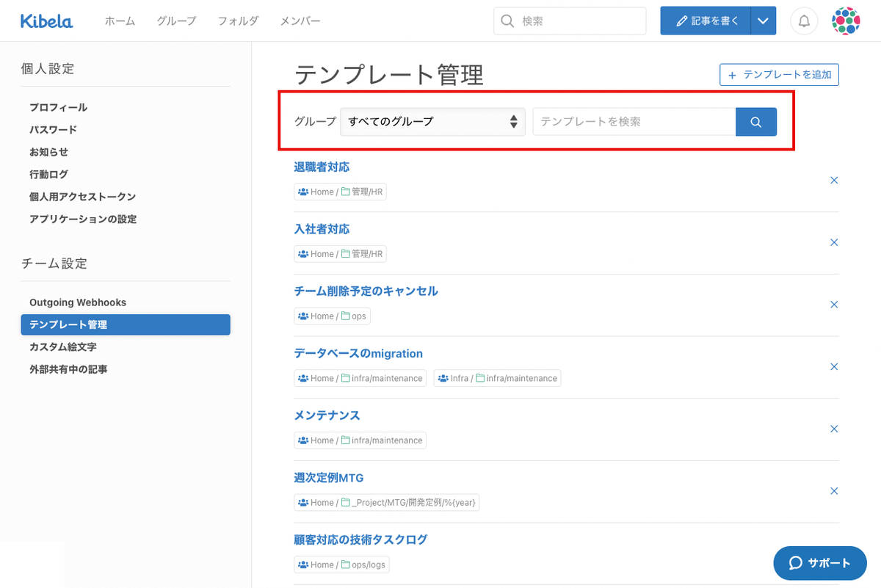Viewport: 881px width, 588px height.
Task: Open カスタム絵文字 settings
Action: point(62,346)
